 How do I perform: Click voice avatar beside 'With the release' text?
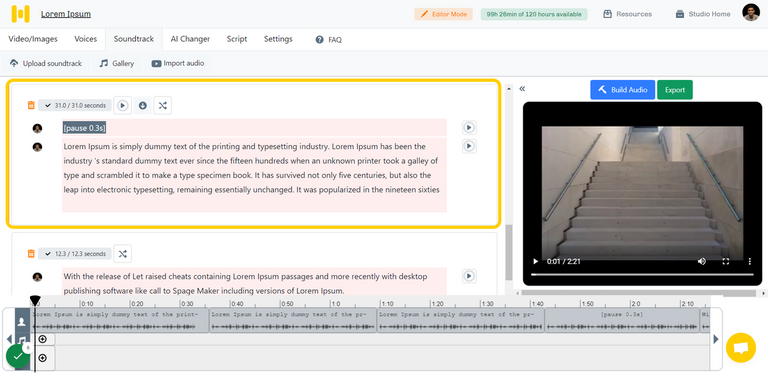pos(37,277)
